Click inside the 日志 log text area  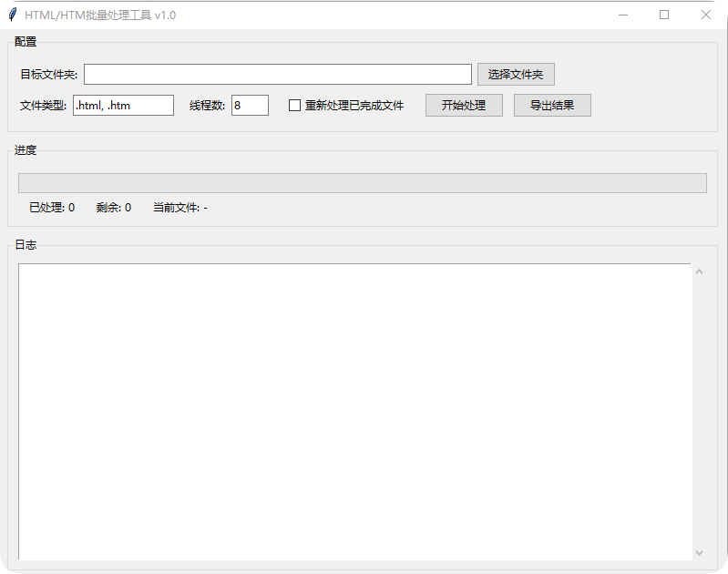[x=354, y=410]
